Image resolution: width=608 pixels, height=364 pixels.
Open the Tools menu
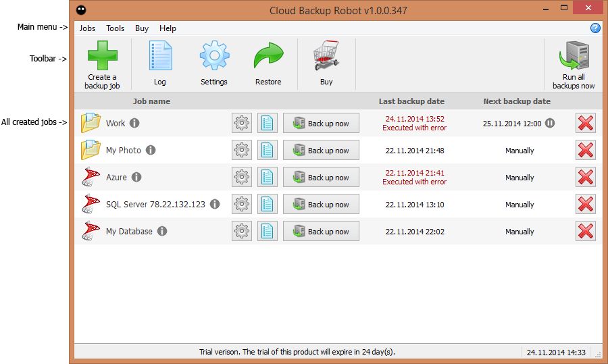(x=116, y=28)
